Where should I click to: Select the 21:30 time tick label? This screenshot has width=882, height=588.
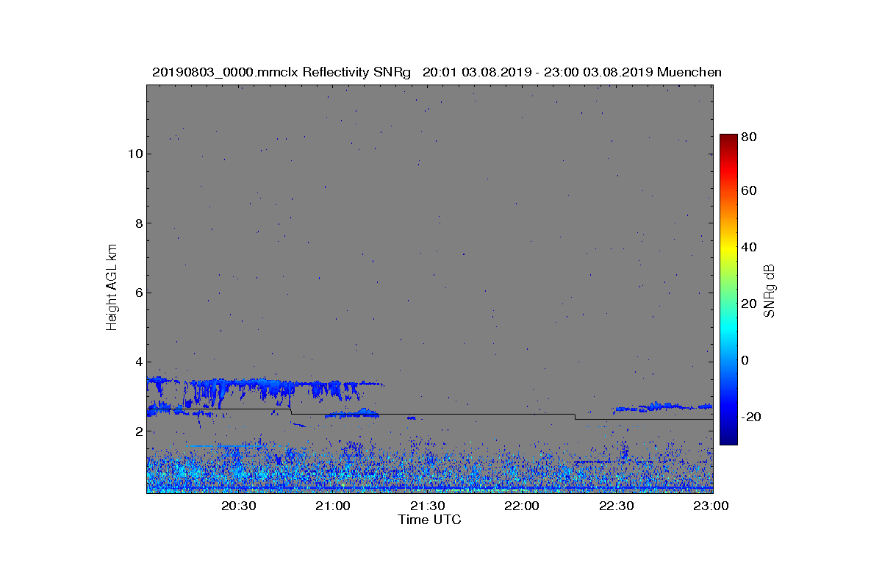(x=427, y=506)
